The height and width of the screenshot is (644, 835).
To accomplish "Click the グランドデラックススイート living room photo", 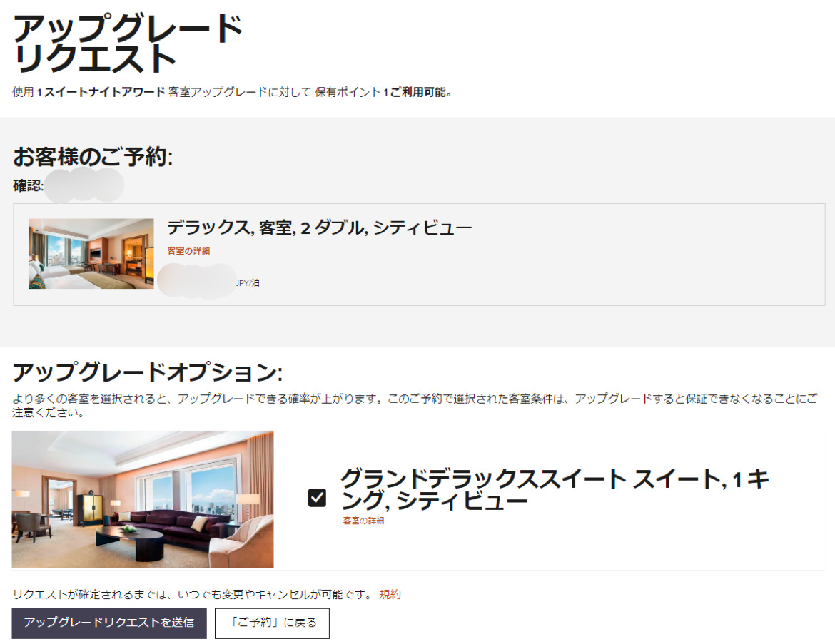I will (x=143, y=499).
